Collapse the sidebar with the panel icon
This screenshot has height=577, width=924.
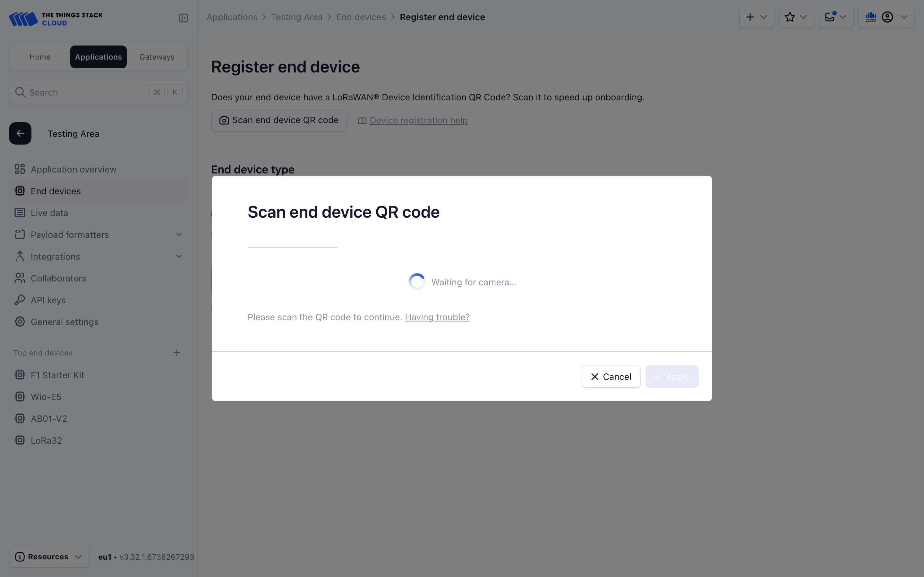tap(183, 18)
